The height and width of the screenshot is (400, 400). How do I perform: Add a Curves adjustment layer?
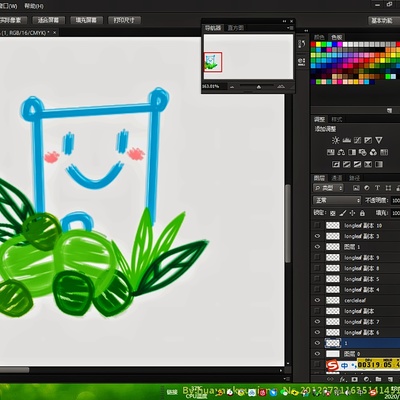click(357, 140)
